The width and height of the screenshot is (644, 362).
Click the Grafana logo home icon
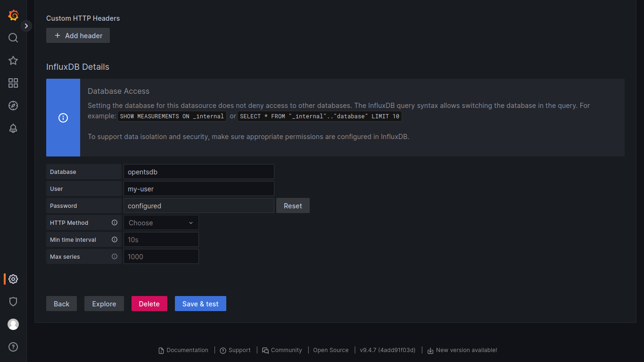coord(13,15)
